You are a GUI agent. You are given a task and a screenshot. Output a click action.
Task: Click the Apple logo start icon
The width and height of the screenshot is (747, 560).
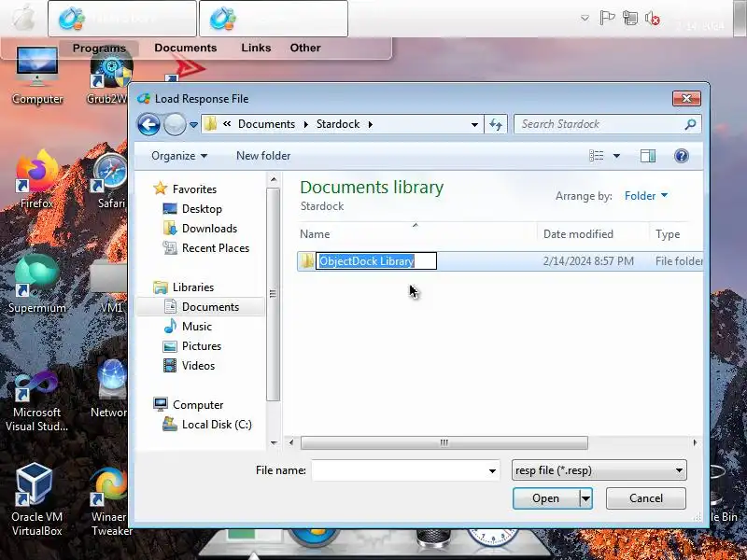click(22, 19)
